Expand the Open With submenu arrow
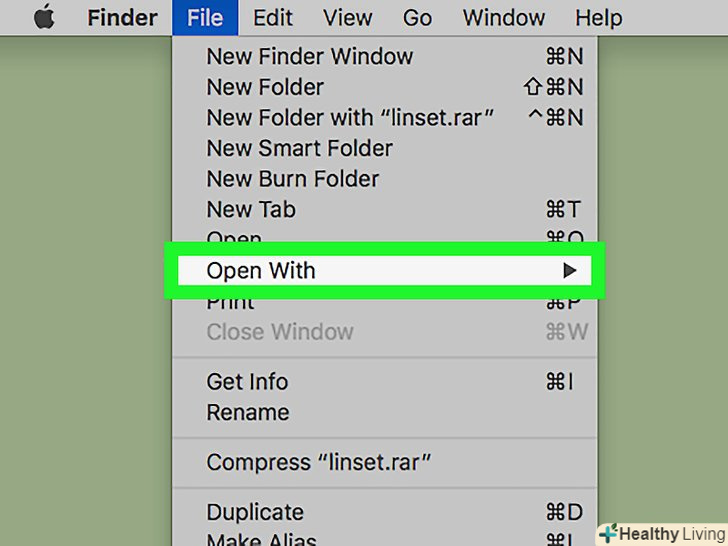Screen dimensions: 728x546 [569, 270]
